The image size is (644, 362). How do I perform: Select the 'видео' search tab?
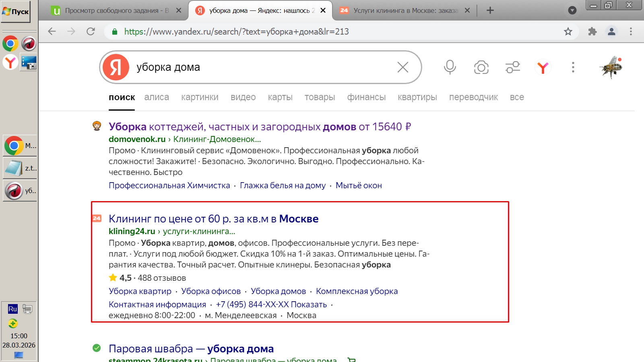[x=243, y=97]
